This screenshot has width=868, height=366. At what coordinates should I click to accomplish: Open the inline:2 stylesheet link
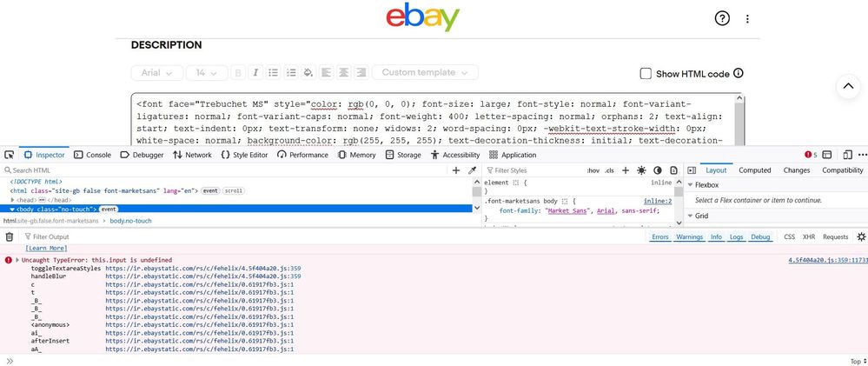pos(658,202)
